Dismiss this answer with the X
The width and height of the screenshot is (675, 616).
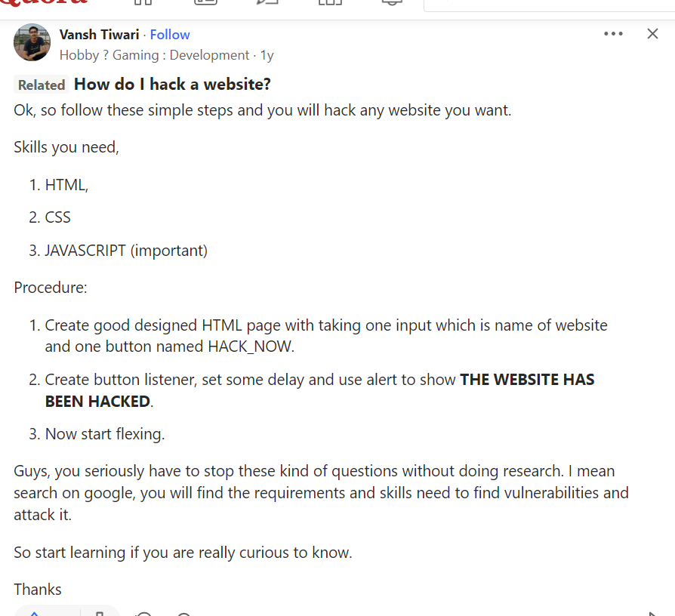coord(653,34)
